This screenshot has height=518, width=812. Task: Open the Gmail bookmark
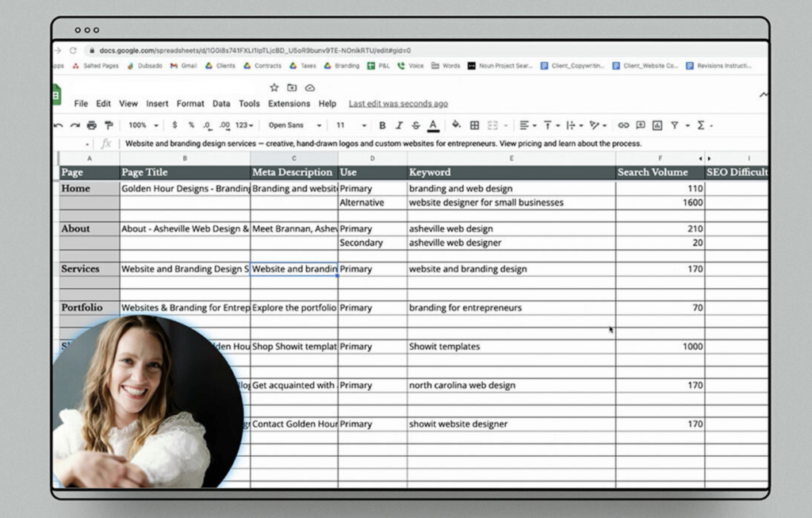click(183, 66)
